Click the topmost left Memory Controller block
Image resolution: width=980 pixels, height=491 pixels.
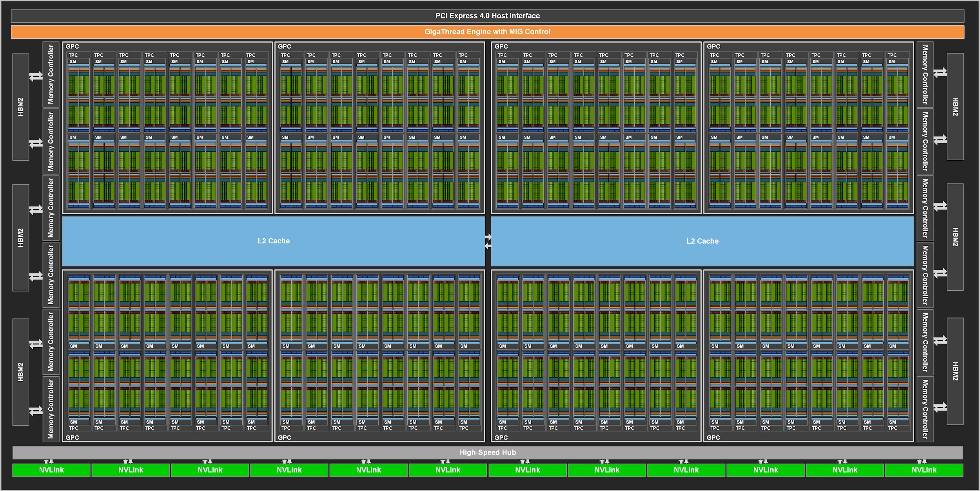51,74
